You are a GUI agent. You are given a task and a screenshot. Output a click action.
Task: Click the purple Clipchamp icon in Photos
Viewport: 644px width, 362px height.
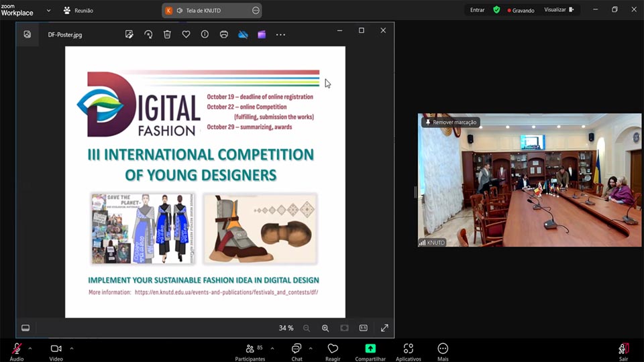[262, 34]
